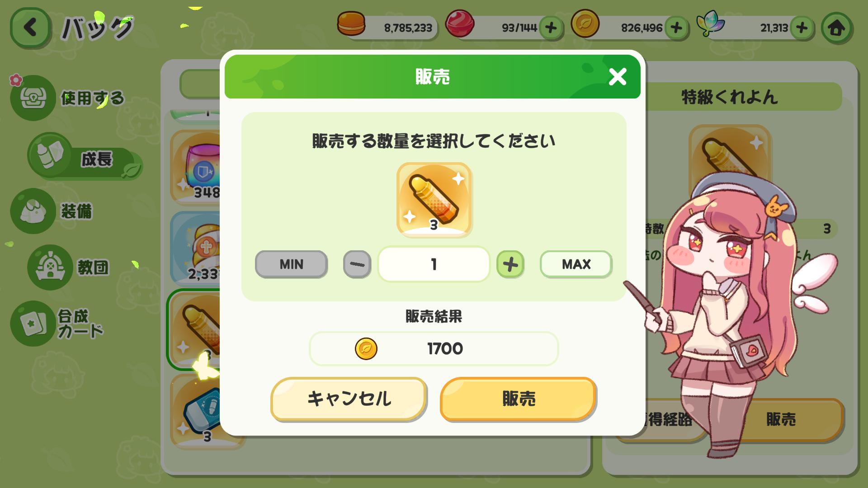Viewport: 868px width, 488px height.
Task: Go back with the arrow button
Action: coord(30,28)
